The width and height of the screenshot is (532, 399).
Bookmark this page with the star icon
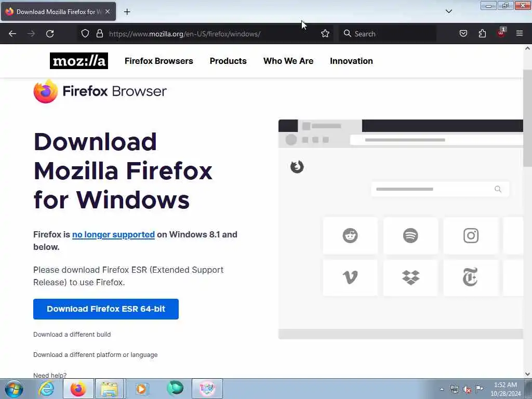325,34
